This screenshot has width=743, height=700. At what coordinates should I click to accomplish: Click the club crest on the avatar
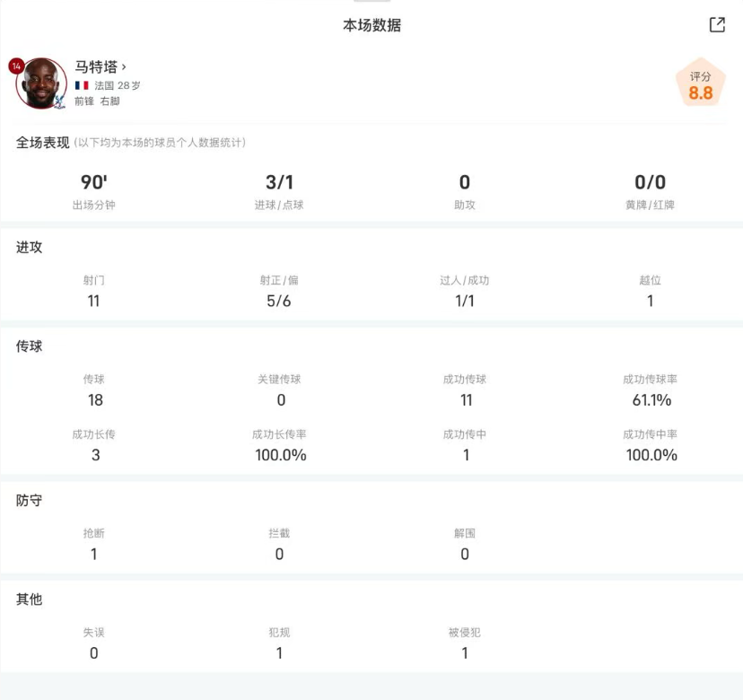coord(59,101)
